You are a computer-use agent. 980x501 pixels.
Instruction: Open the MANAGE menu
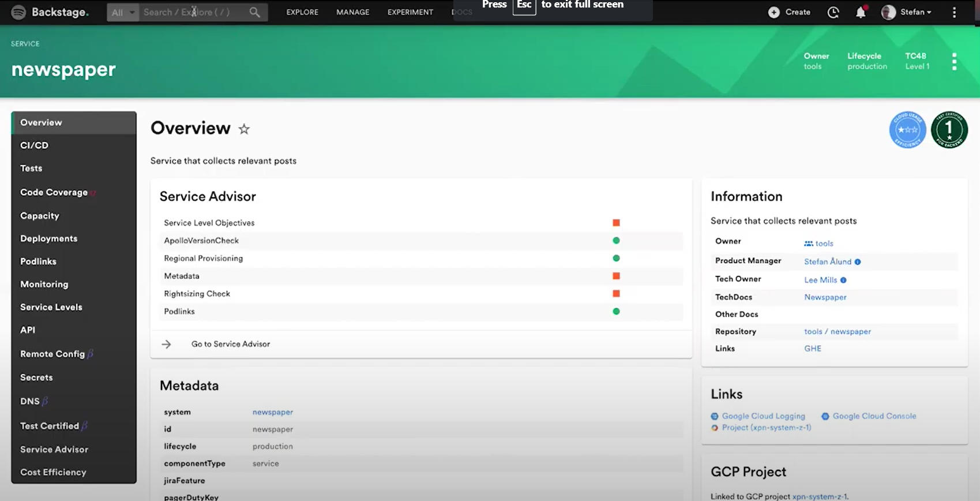click(353, 12)
